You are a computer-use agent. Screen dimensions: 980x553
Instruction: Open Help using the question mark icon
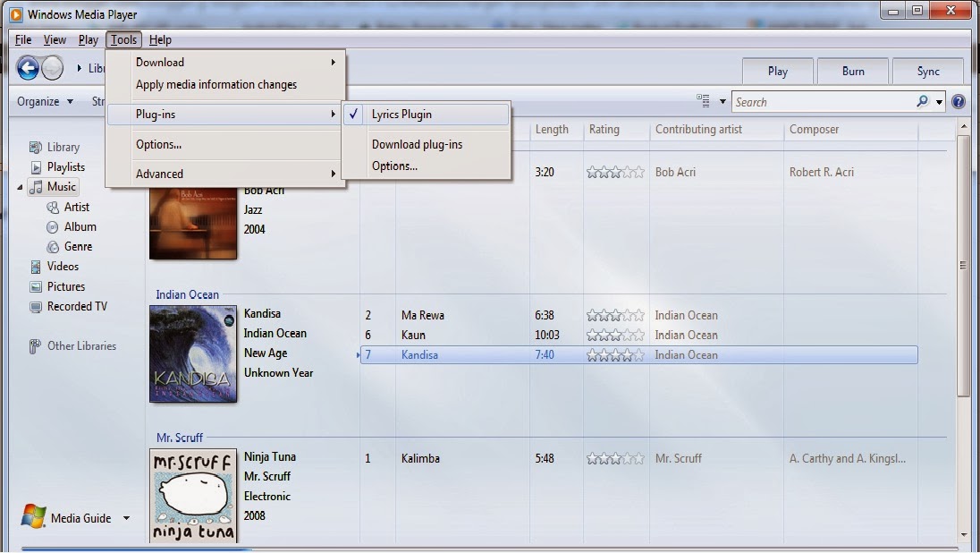tap(958, 101)
